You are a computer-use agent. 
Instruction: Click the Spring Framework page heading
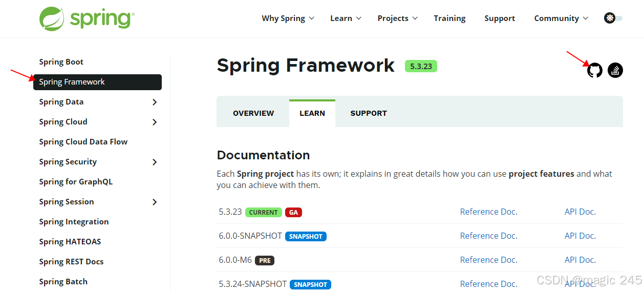click(x=306, y=66)
